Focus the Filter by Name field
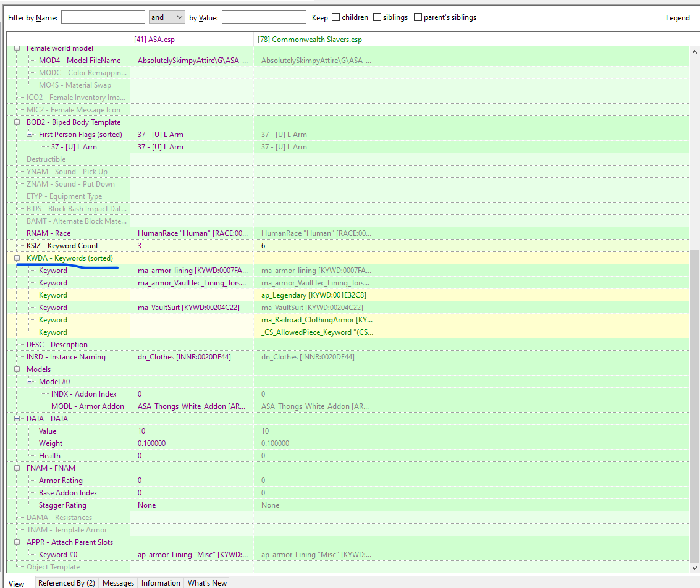The width and height of the screenshot is (700, 588). (x=103, y=17)
